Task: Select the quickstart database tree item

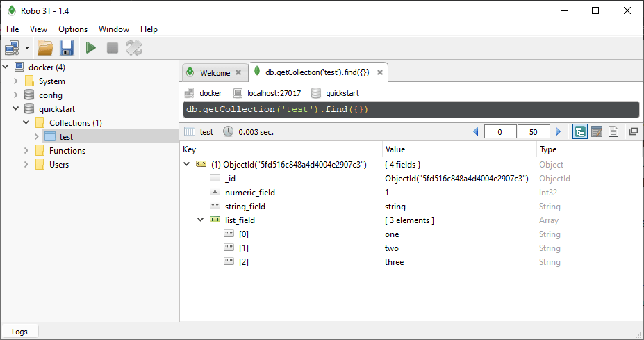Action: pos(57,109)
